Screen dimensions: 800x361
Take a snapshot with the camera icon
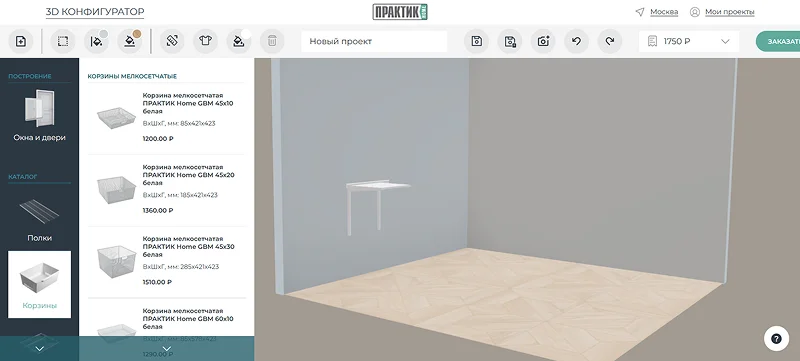click(x=543, y=41)
